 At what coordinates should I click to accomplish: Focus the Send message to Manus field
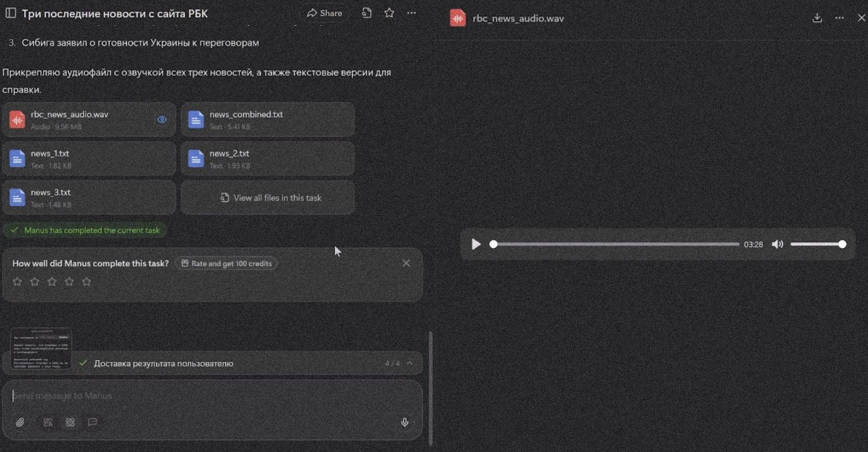click(x=212, y=396)
